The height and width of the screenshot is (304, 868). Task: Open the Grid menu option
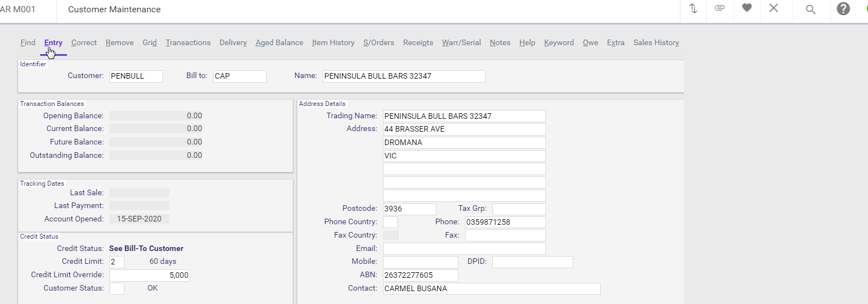pyautogui.click(x=150, y=42)
